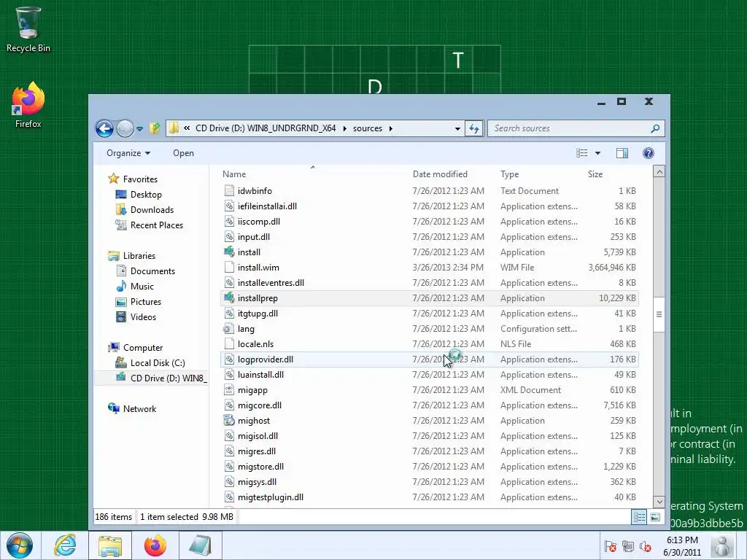Click the folder-up icon in navigation bar
Screen dimensions: 747x560
coord(155,128)
